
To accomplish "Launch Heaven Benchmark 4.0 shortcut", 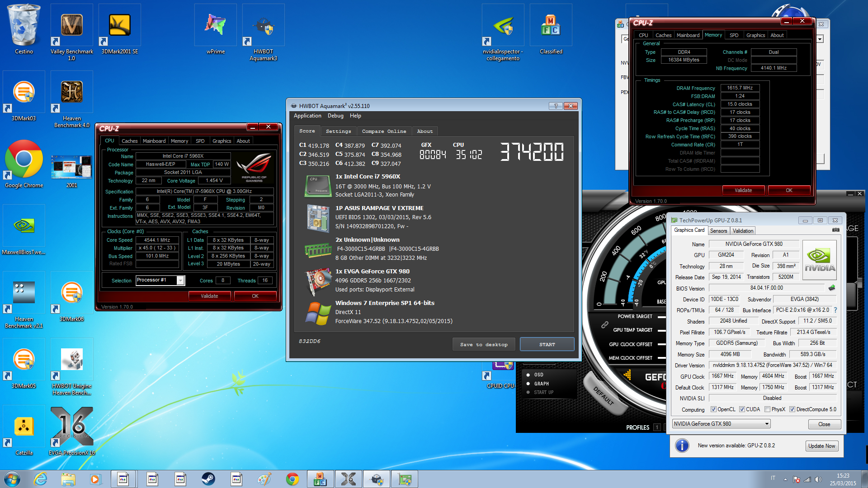I will [71, 99].
